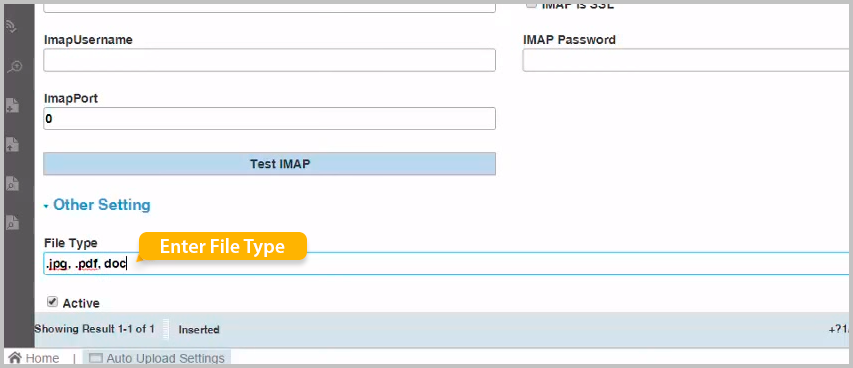The width and height of the screenshot is (853, 368).
Task: Click the File Type text field
Action: 446,263
